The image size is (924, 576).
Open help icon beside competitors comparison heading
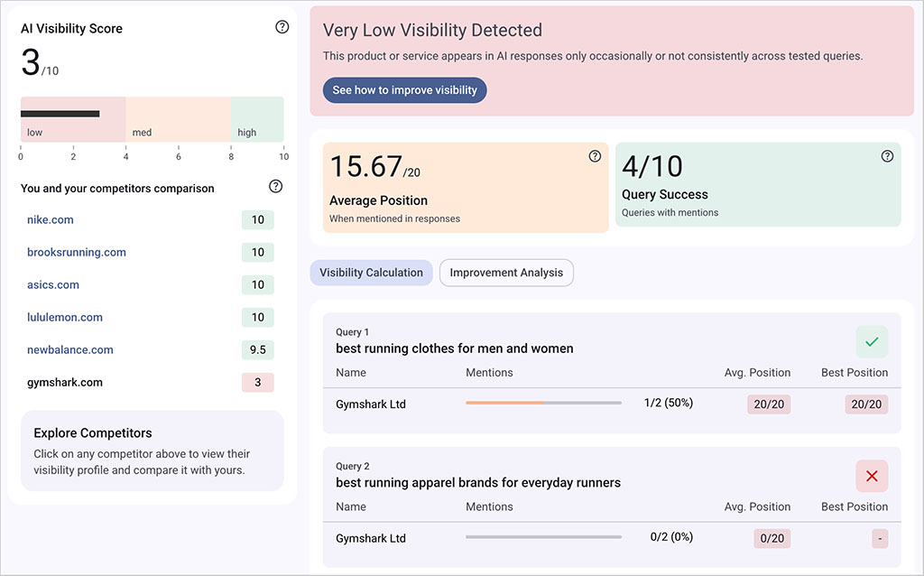click(x=275, y=187)
